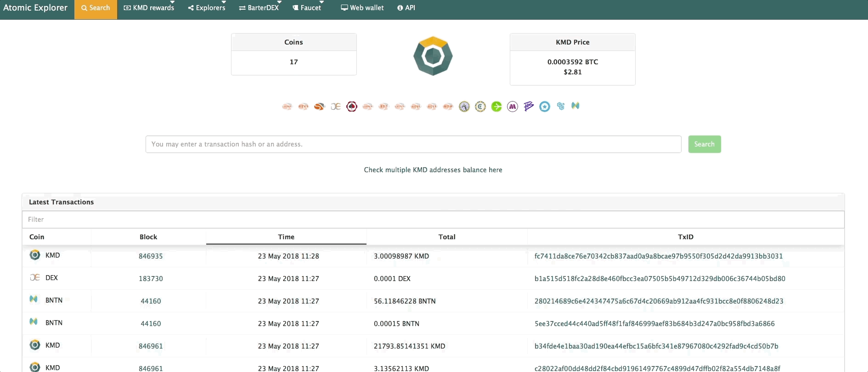Select the Search nav tab
Image resolution: width=868 pixels, height=372 pixels.
96,8
